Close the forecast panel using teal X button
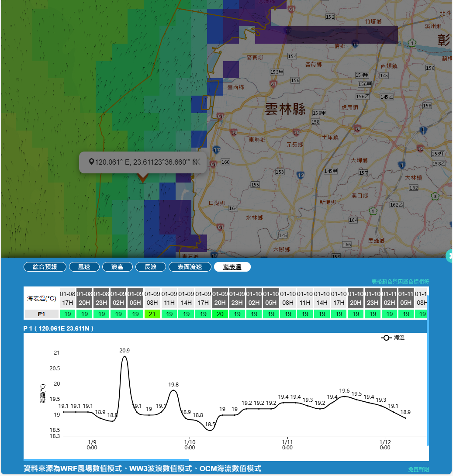Screen dimensions: 453x476 coord(450,256)
